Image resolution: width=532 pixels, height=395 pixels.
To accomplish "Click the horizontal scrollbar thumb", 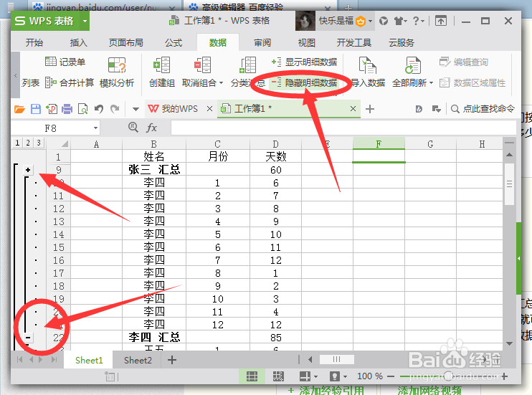I will pos(336,359).
